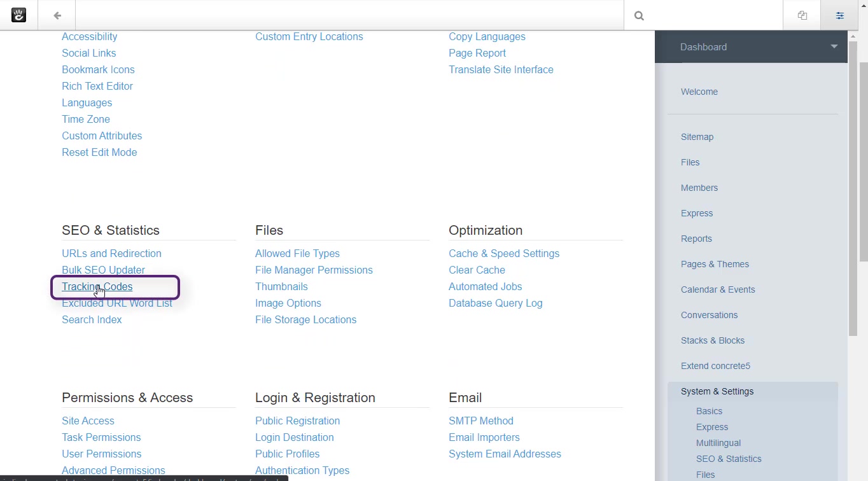Open the SMTP Method email link
The height and width of the screenshot is (481, 868).
[480, 421]
